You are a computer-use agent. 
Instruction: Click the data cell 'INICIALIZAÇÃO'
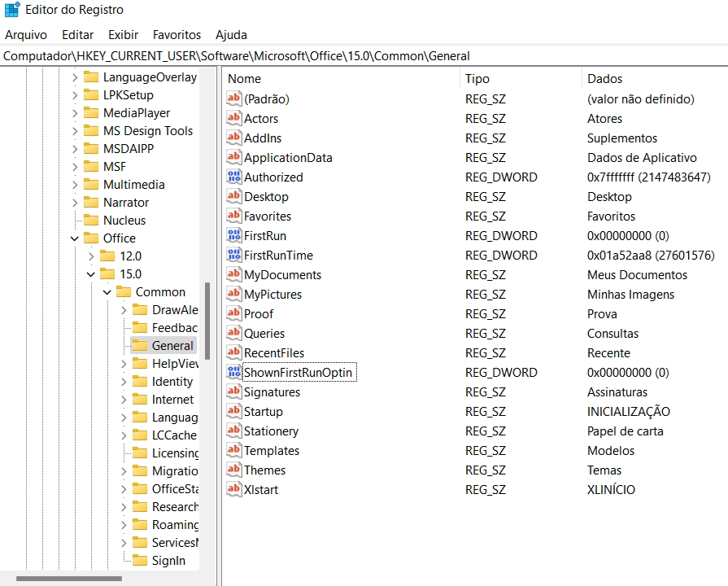[x=628, y=411]
